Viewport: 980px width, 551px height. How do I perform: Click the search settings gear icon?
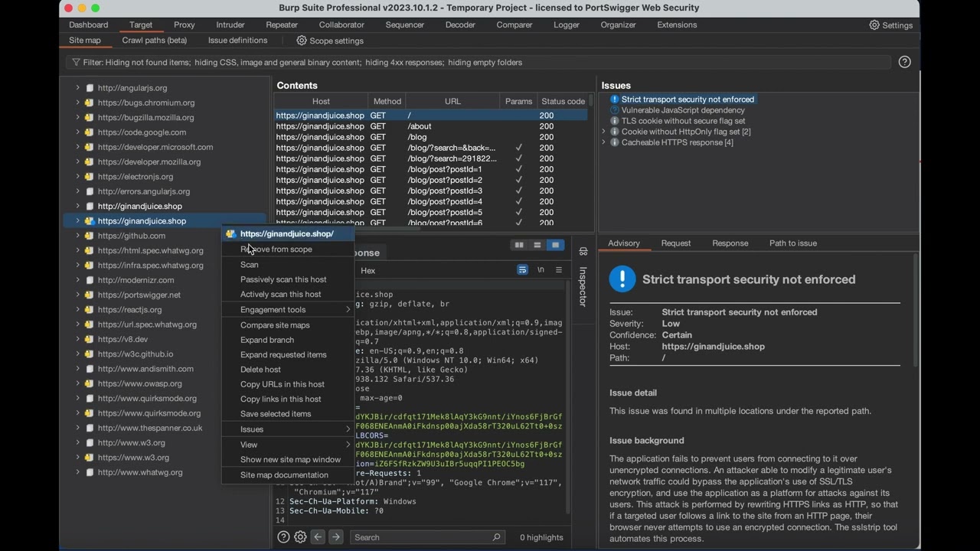click(x=300, y=537)
